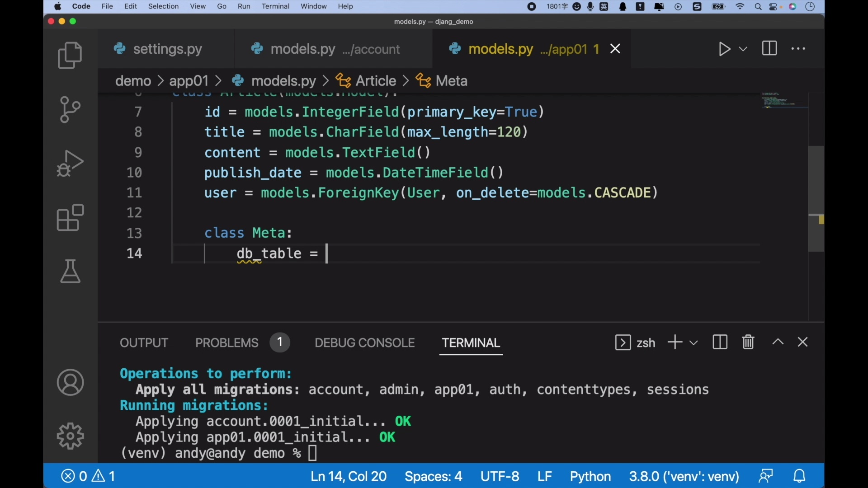The image size is (868, 488).
Task: Open the Terminal menu in the menu bar
Action: [275, 6]
